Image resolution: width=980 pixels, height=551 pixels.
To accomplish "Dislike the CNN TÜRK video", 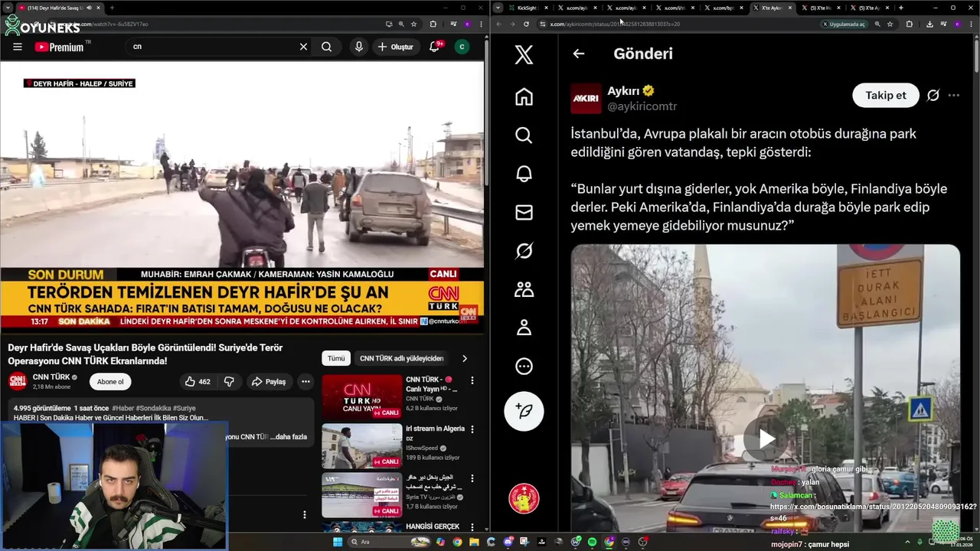I will [229, 381].
